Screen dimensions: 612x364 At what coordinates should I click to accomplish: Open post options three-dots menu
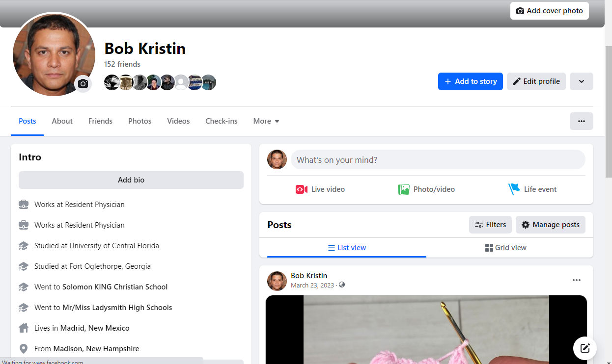pos(577,280)
